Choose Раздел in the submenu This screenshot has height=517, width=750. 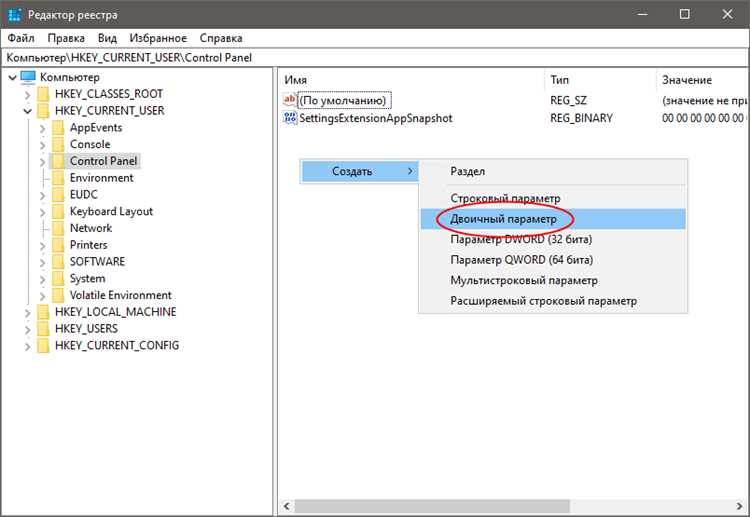click(x=553, y=171)
